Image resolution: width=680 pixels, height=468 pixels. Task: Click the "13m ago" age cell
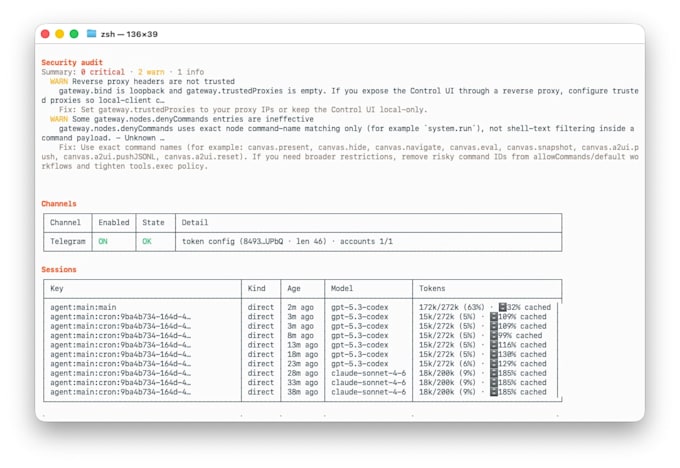(x=302, y=345)
